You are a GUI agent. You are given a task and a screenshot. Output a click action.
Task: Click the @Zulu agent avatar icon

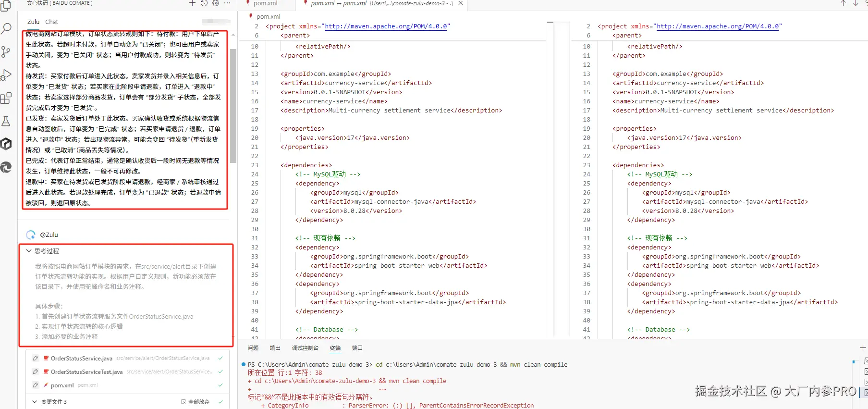pyautogui.click(x=31, y=235)
